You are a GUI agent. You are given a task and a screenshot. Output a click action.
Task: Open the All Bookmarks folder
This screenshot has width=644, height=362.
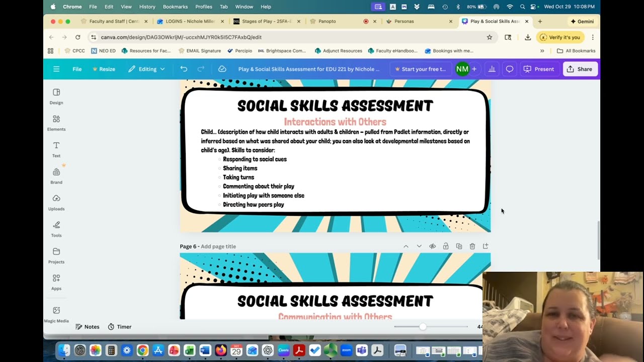point(576,51)
